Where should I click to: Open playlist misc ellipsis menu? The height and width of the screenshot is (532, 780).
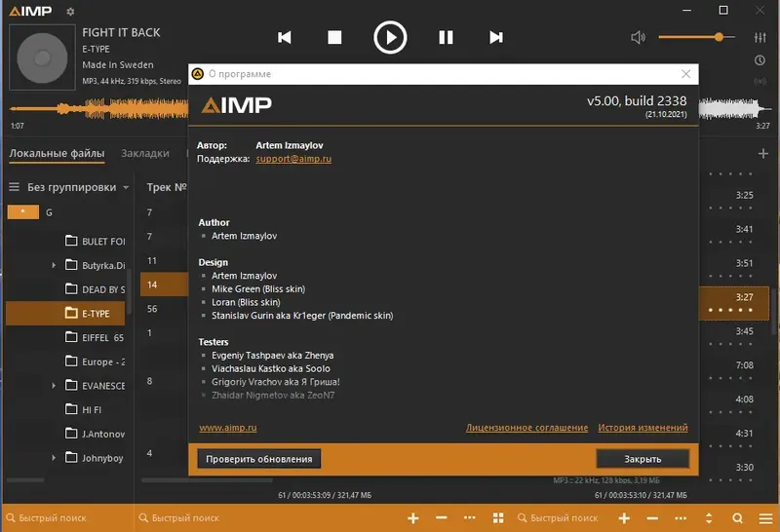(x=681, y=518)
